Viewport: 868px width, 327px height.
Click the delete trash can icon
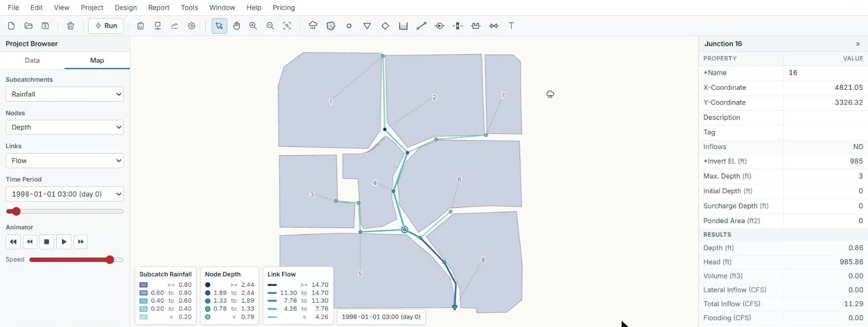coord(71,25)
